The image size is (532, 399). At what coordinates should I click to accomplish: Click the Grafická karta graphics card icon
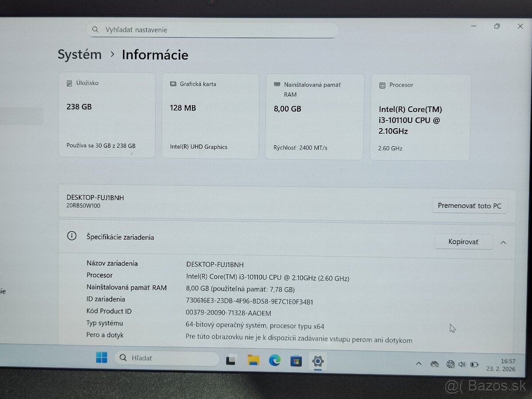(x=173, y=83)
